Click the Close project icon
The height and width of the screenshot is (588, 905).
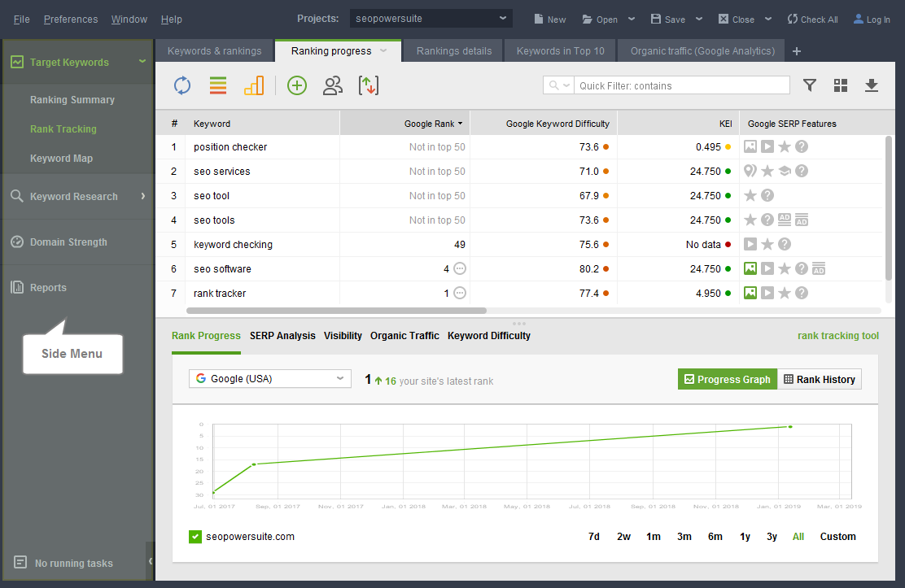tap(724, 19)
